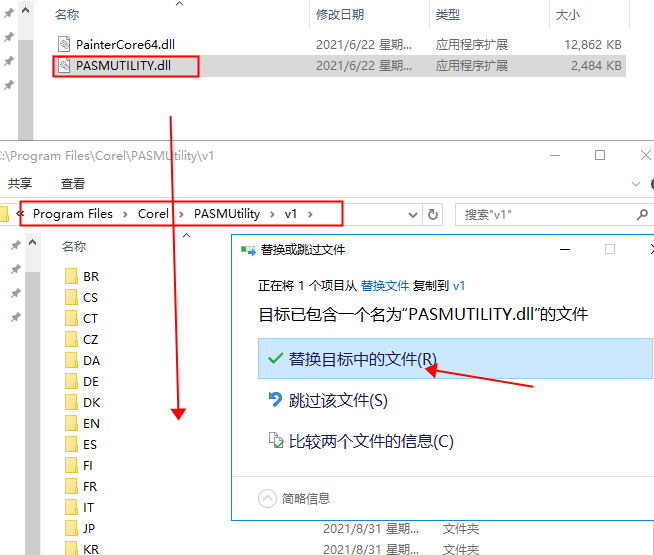This screenshot has height=555, width=654.
Task: Open the CZ folder
Action: point(82,339)
